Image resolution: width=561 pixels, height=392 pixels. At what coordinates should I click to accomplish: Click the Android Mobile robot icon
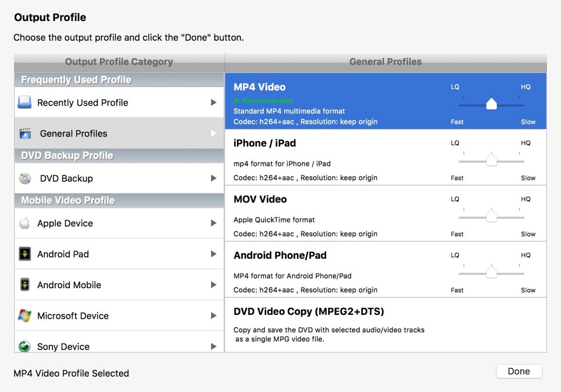pyautogui.click(x=25, y=285)
